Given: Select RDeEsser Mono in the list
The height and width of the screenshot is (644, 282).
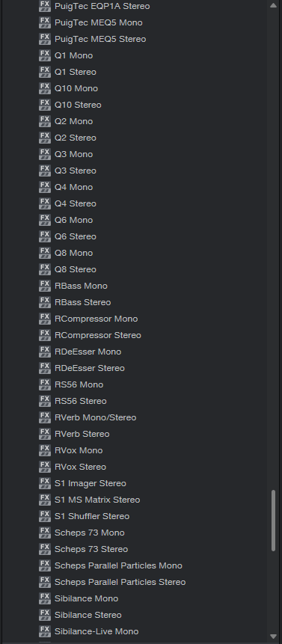Looking at the screenshot, I should [88, 352].
